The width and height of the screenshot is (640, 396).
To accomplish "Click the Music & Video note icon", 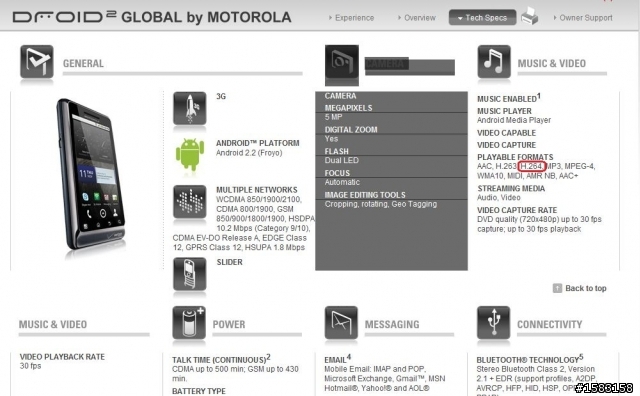I will pyautogui.click(x=494, y=62).
